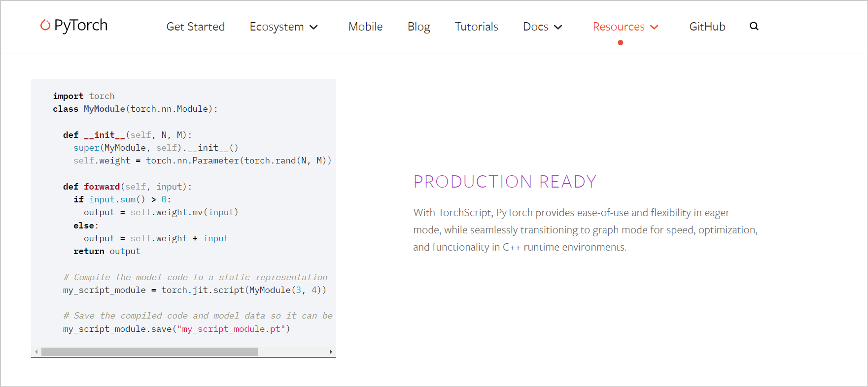Expand the Docs dropdown chevron
The image size is (868, 387).
[558, 27]
